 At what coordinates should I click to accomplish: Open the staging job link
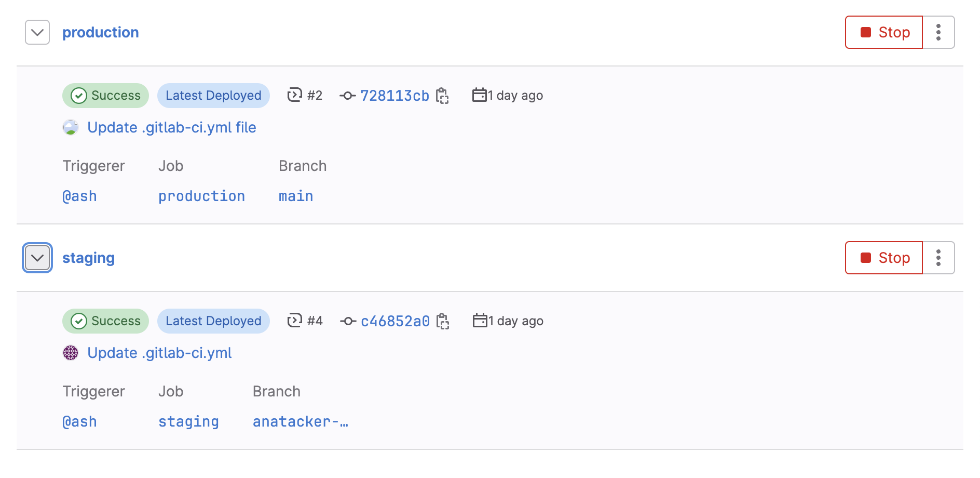tap(188, 422)
